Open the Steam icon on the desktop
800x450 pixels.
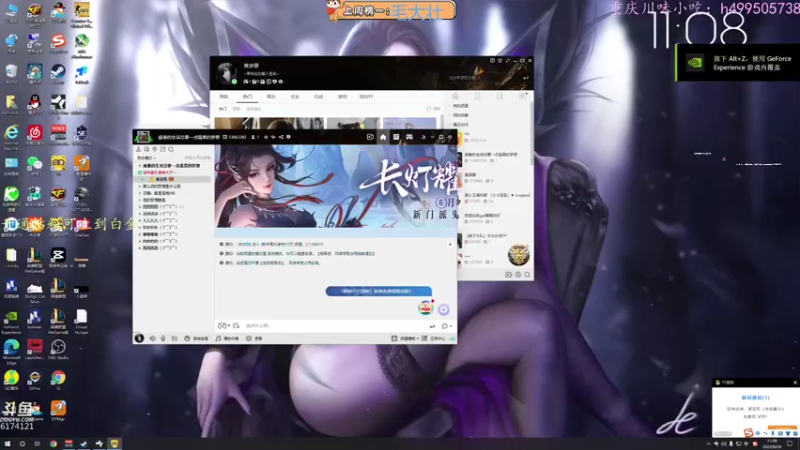(58, 73)
